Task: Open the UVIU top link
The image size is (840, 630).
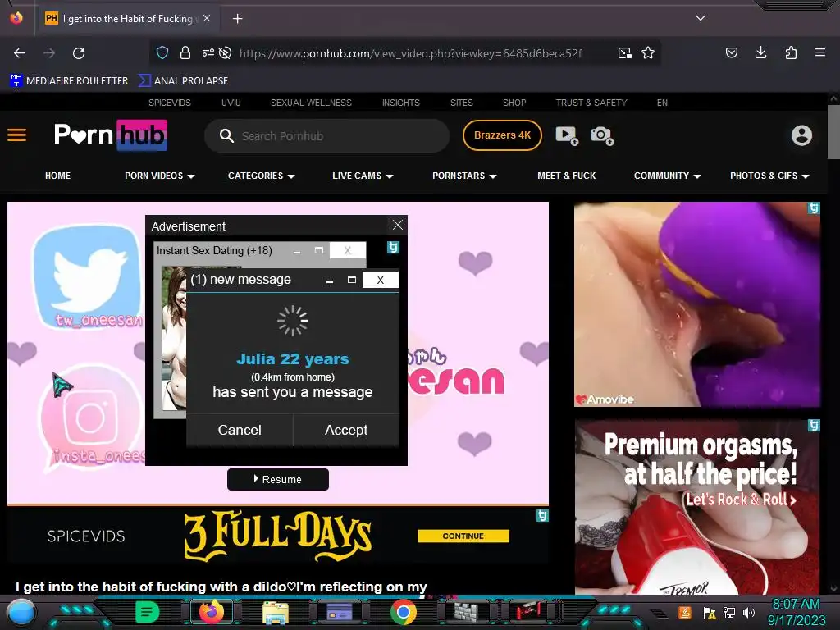Action: 231,103
